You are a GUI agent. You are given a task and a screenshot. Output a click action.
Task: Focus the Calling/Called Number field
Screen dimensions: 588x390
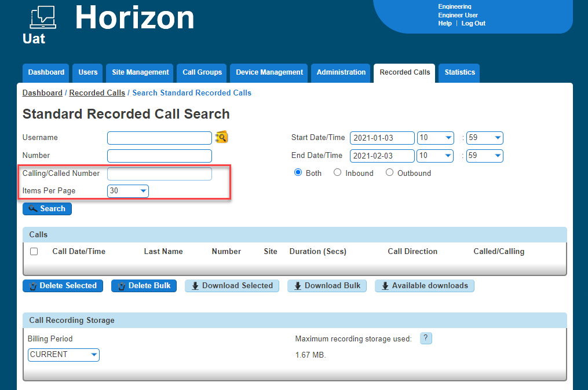[x=160, y=174]
